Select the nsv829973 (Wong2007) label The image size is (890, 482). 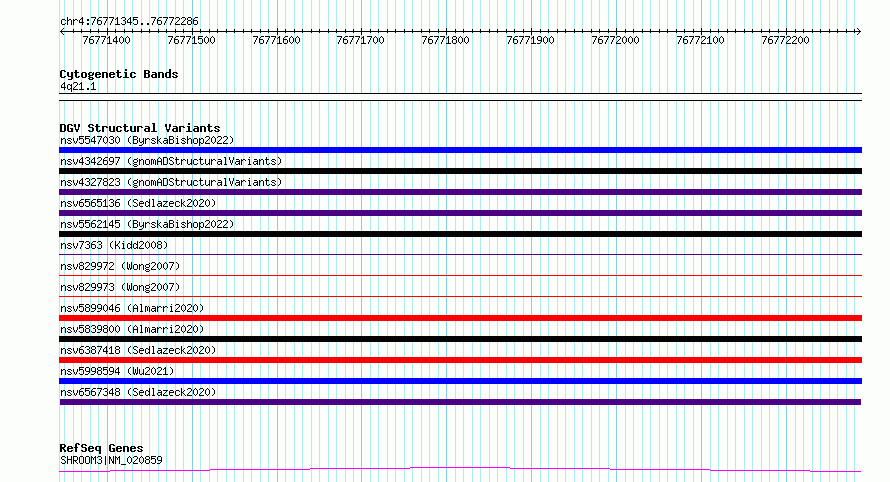coord(120,287)
